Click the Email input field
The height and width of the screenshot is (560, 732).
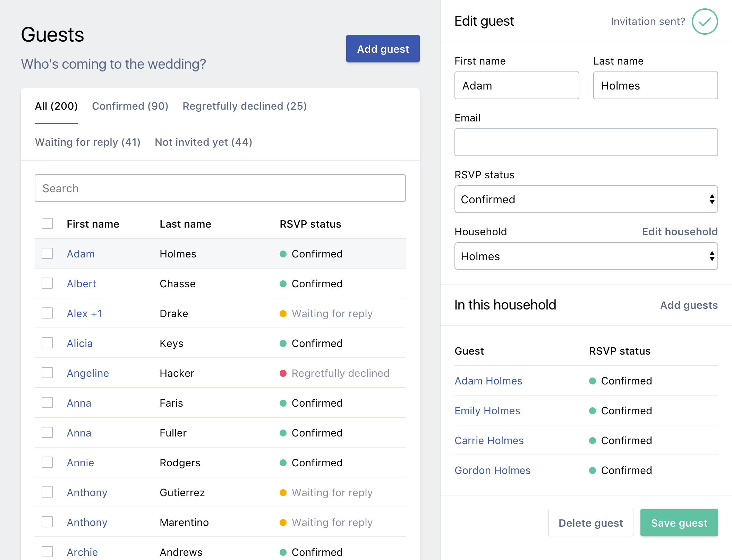(586, 142)
